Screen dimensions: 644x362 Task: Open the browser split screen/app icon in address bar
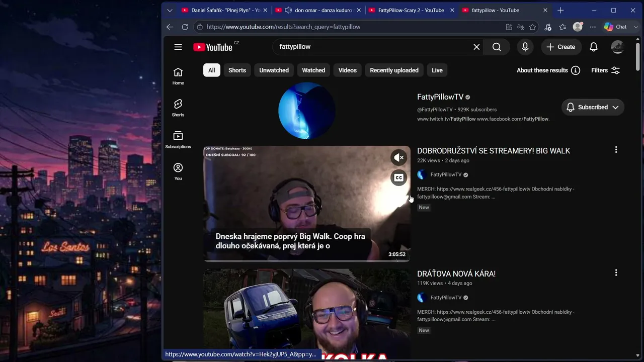tap(509, 27)
